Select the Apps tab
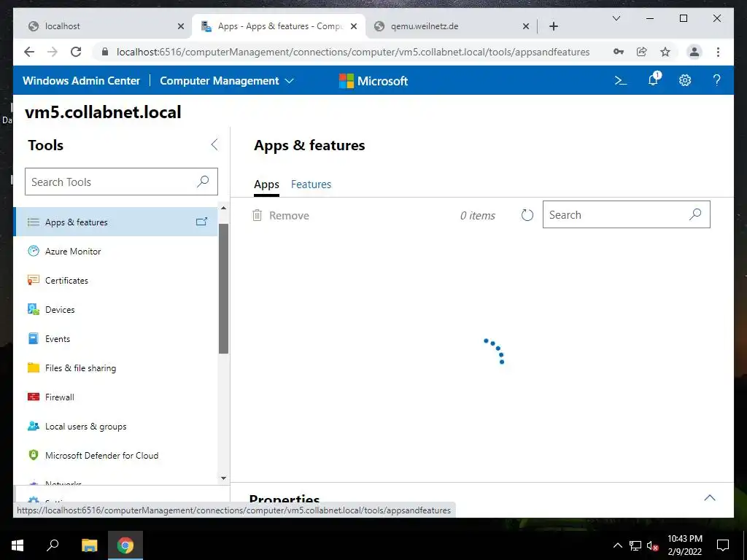Image resolution: width=747 pixels, height=560 pixels. pyautogui.click(x=266, y=184)
